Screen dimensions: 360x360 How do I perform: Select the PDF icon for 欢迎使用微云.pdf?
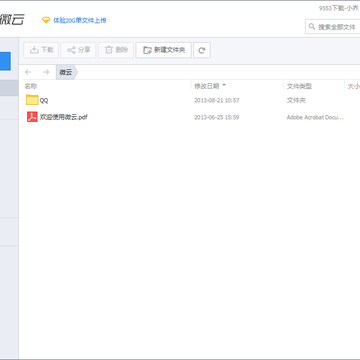tap(32, 117)
